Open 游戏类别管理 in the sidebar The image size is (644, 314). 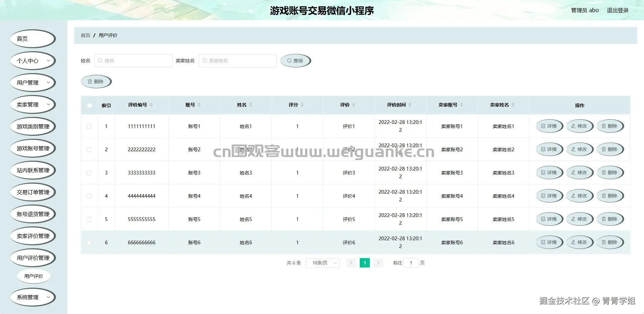pos(33,126)
